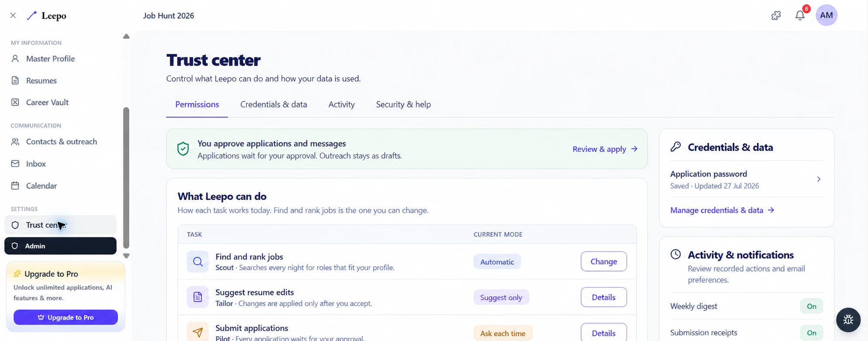This screenshot has height=341, width=868.
Task: Click the document icon for Suggest resume edits
Action: [x=198, y=297]
